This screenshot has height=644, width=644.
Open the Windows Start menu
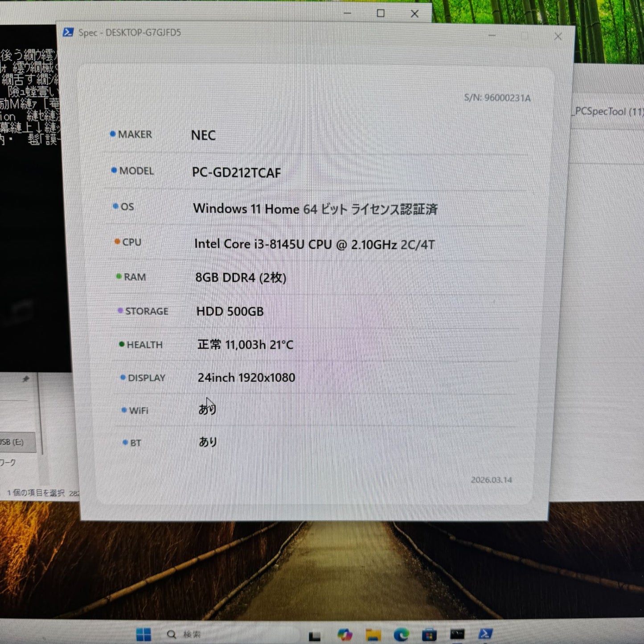144,634
